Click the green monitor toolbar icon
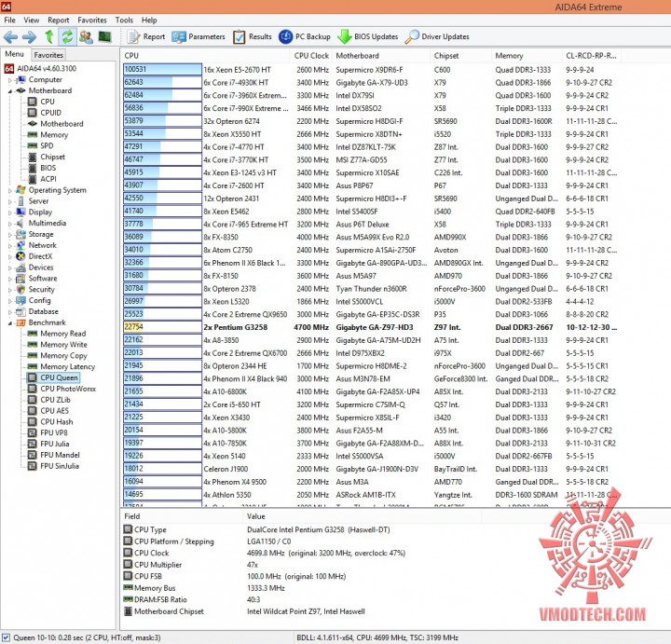The height and width of the screenshot is (644, 671). (x=104, y=36)
